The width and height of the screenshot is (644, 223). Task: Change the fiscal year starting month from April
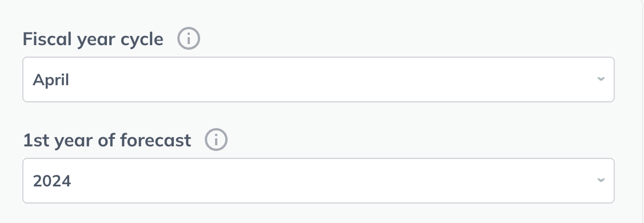319,79
